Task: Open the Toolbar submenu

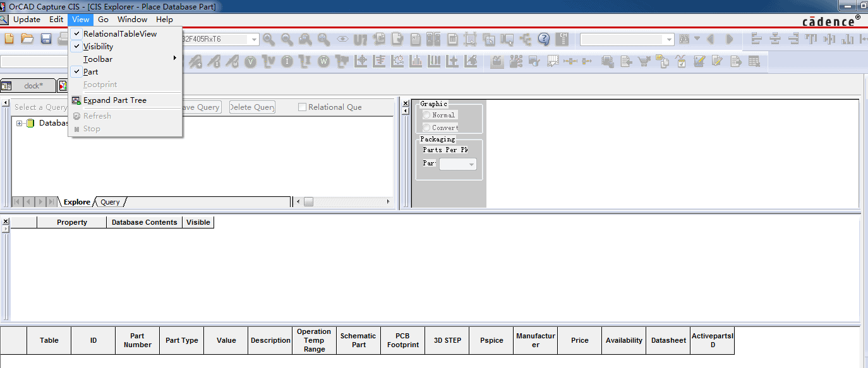Action: [125, 59]
